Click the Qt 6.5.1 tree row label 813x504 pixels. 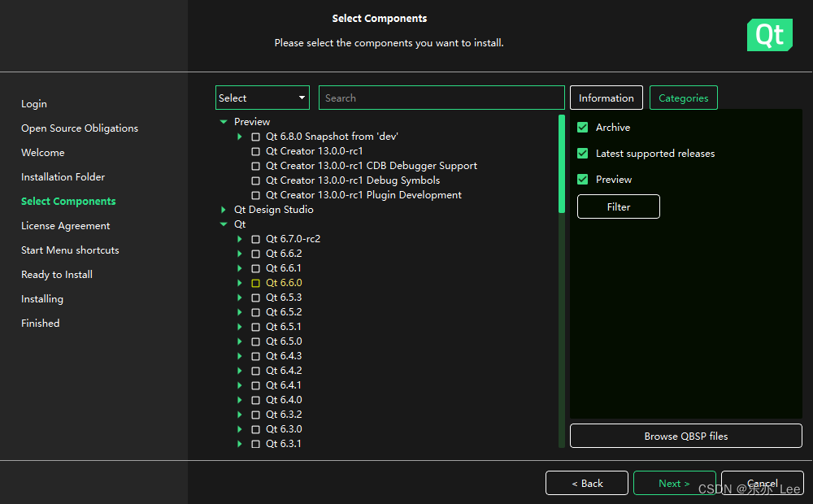[284, 327]
